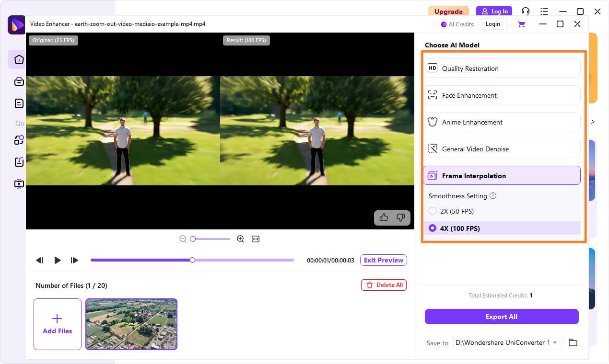Click the Result (100 FPS) preview pane
The image size is (609, 364).
tap(317, 131)
